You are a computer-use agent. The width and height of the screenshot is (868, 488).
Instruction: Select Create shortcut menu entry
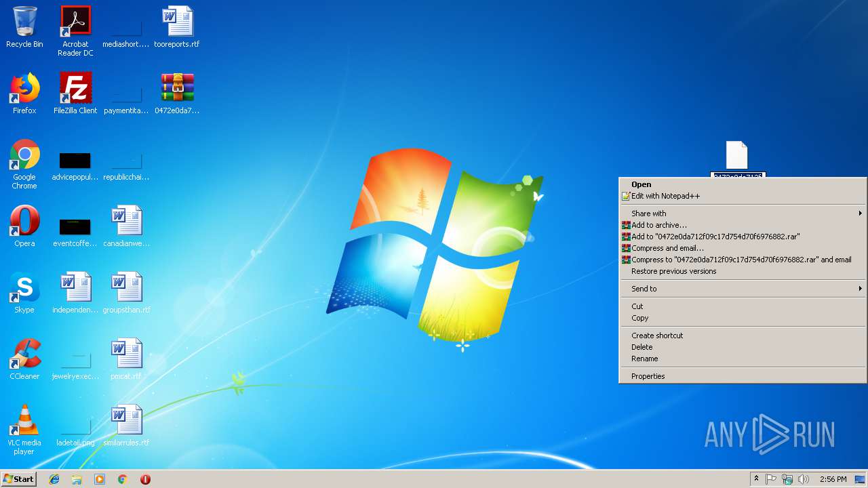click(x=743, y=335)
